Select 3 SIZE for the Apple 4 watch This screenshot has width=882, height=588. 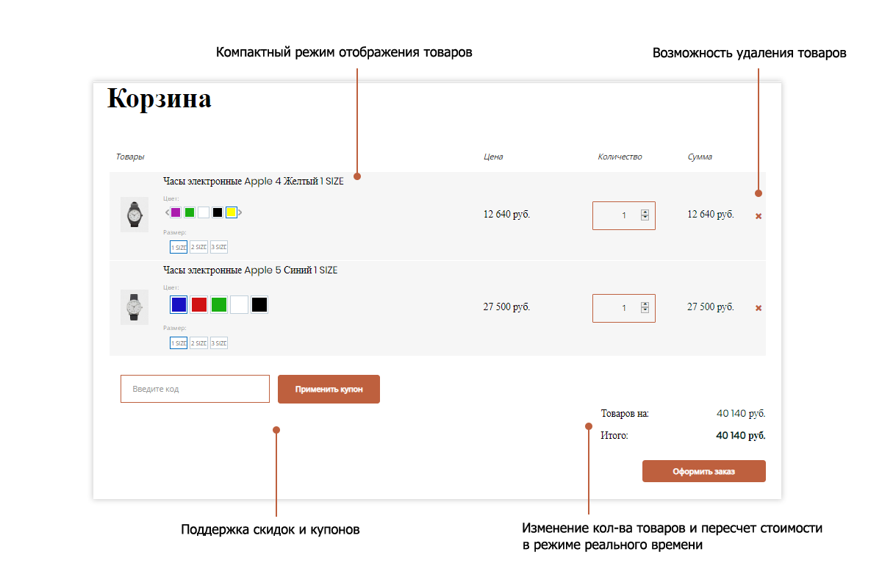(219, 248)
